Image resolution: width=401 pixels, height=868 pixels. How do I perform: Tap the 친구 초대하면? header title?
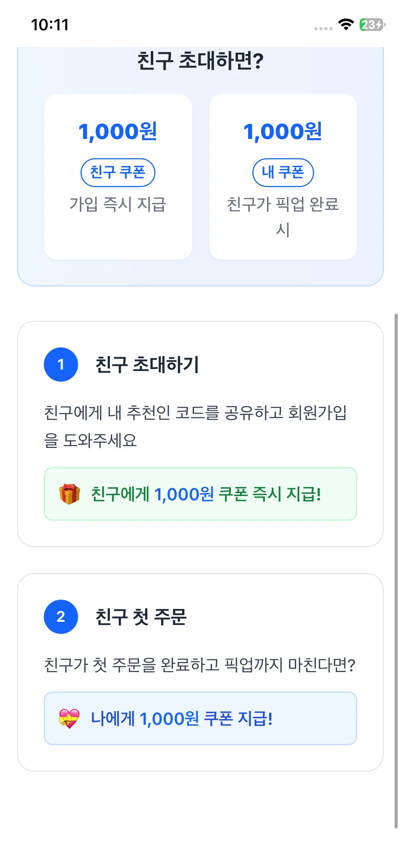tap(200, 61)
